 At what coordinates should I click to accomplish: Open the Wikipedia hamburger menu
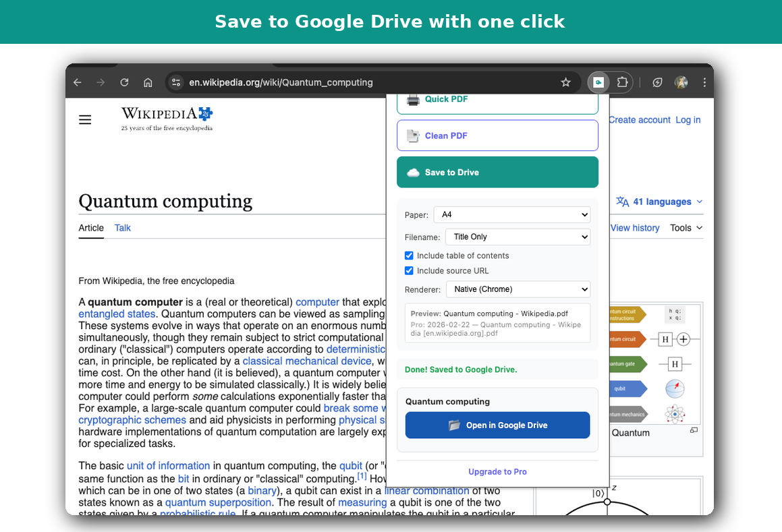point(85,119)
